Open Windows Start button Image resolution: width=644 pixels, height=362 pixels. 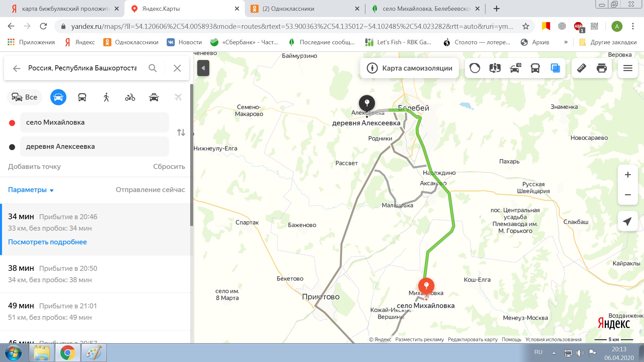13,353
